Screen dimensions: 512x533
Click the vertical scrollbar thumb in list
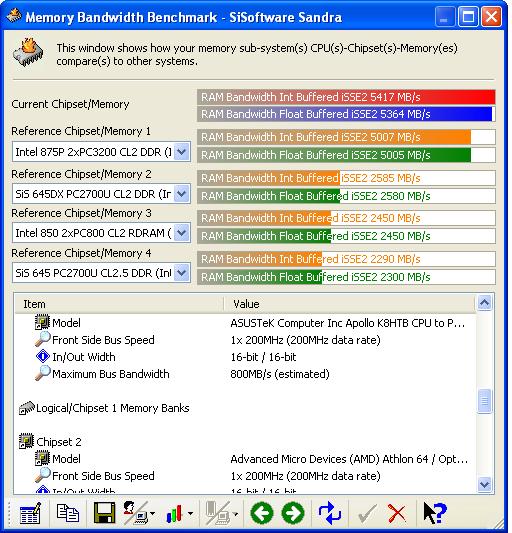coord(484,401)
